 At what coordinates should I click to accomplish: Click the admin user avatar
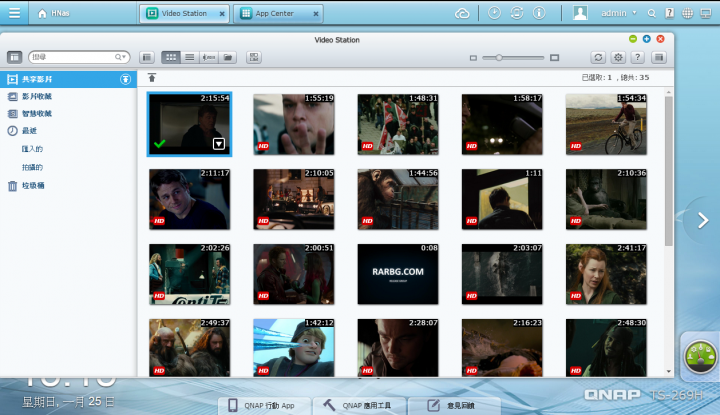[x=580, y=13]
